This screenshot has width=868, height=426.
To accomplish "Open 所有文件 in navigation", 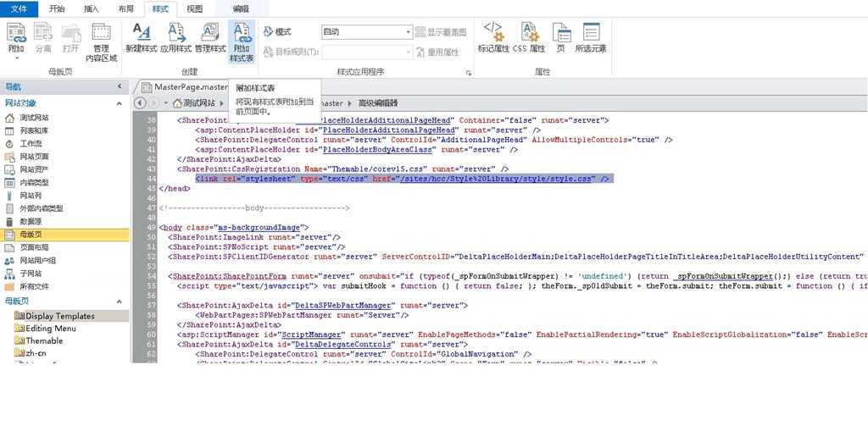I will point(34,286).
